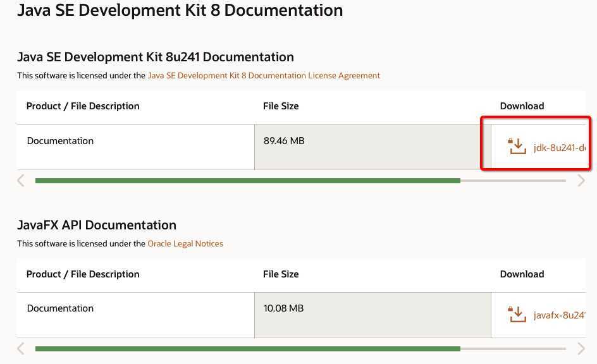Click right chevron under the JavaFX API table

(x=581, y=348)
